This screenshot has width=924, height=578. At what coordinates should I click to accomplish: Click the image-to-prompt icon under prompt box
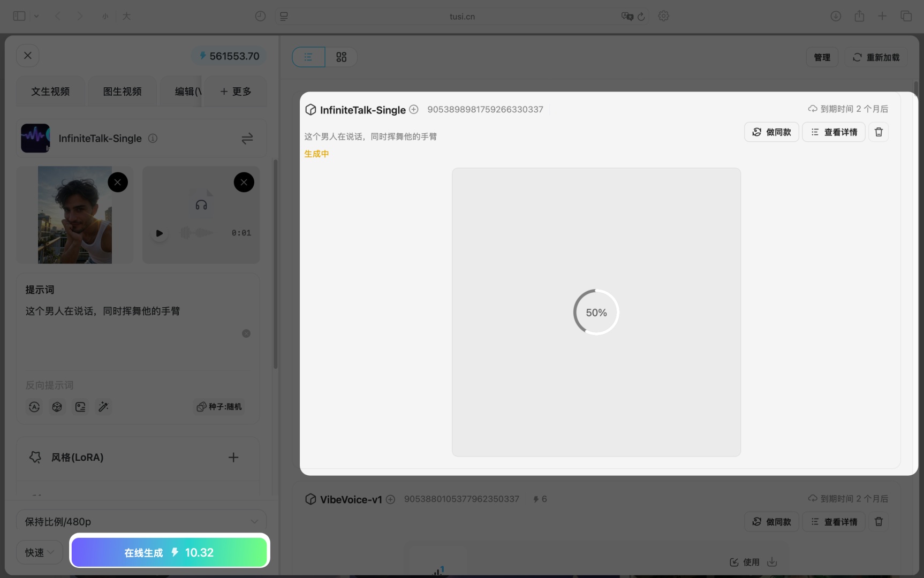tap(80, 407)
